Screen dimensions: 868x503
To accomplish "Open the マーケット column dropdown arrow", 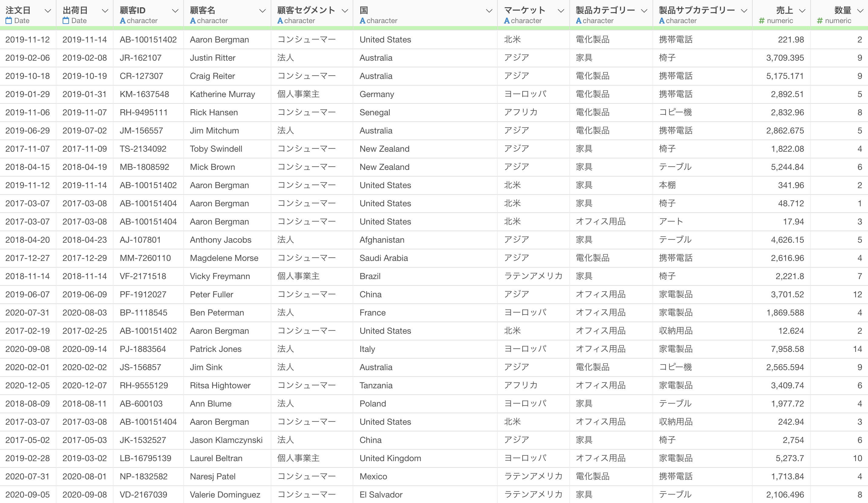I will (561, 11).
